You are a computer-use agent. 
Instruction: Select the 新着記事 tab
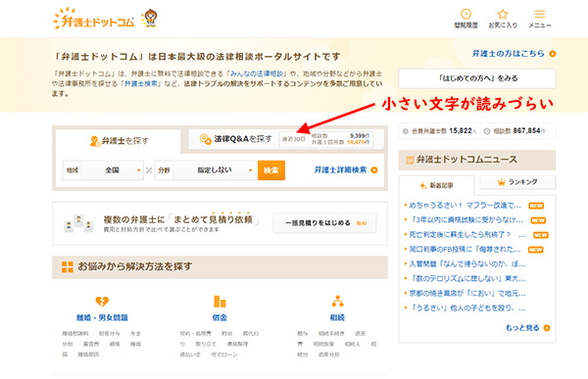(436, 185)
